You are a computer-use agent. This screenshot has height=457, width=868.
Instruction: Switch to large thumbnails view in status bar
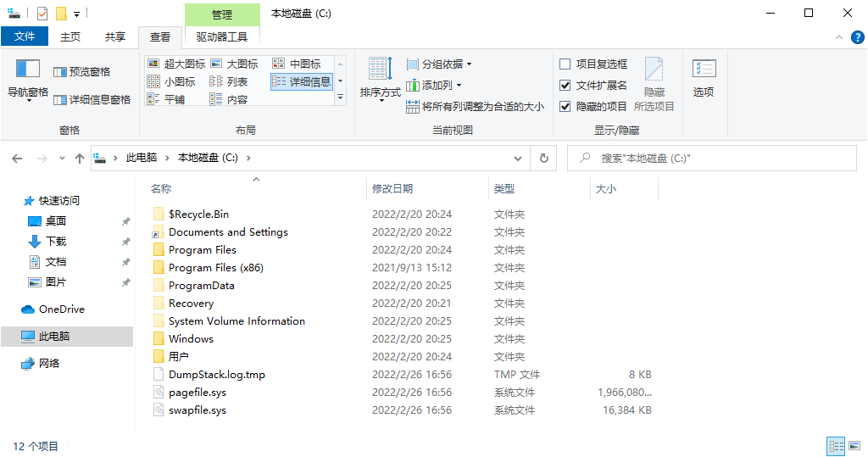pyautogui.click(x=854, y=446)
